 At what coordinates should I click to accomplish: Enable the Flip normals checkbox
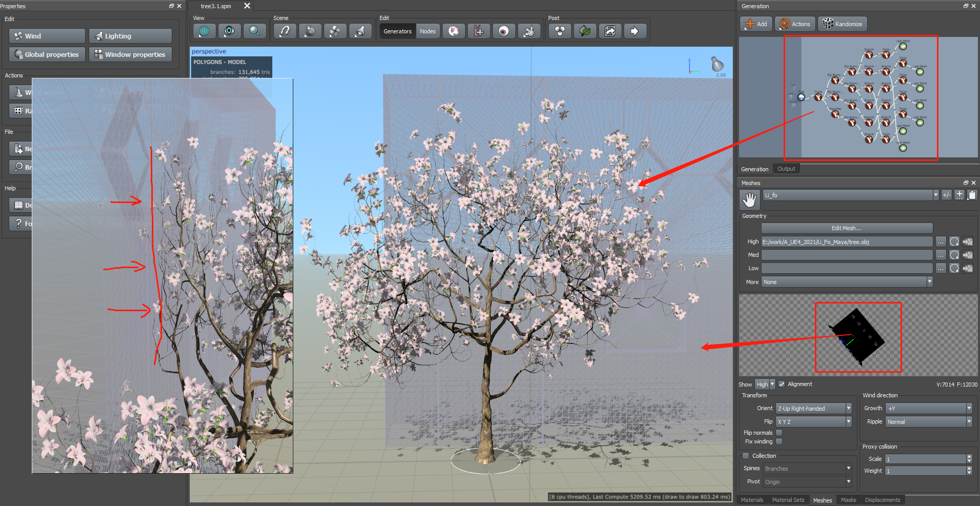[779, 433]
